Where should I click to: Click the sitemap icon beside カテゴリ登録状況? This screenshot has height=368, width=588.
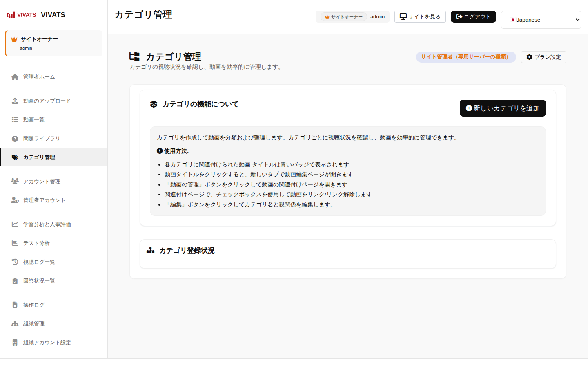pyautogui.click(x=151, y=250)
